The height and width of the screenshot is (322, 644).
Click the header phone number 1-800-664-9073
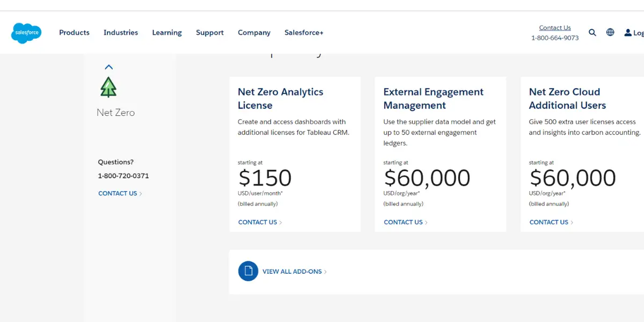click(x=555, y=38)
